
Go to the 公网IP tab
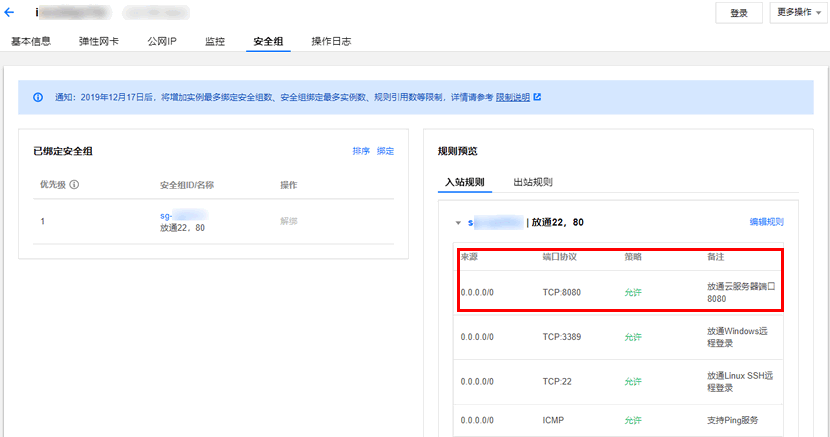coord(161,42)
